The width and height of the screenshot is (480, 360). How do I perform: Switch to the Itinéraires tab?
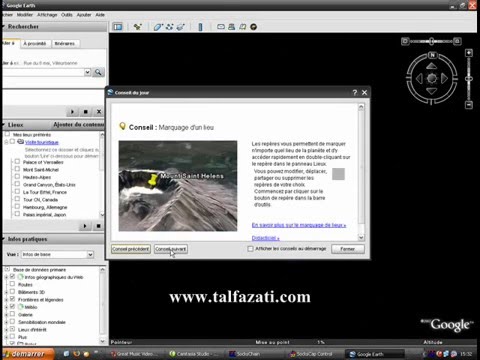pyautogui.click(x=65, y=44)
